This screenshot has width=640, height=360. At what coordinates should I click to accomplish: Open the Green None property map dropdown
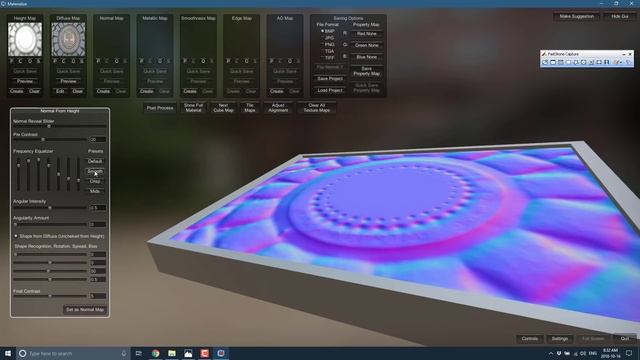(367, 45)
